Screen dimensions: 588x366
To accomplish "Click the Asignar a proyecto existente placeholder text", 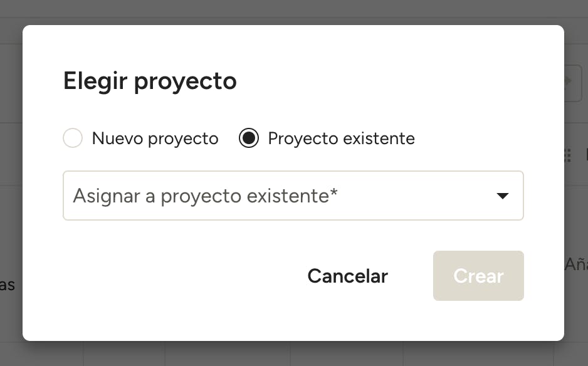I will pyautogui.click(x=205, y=196).
